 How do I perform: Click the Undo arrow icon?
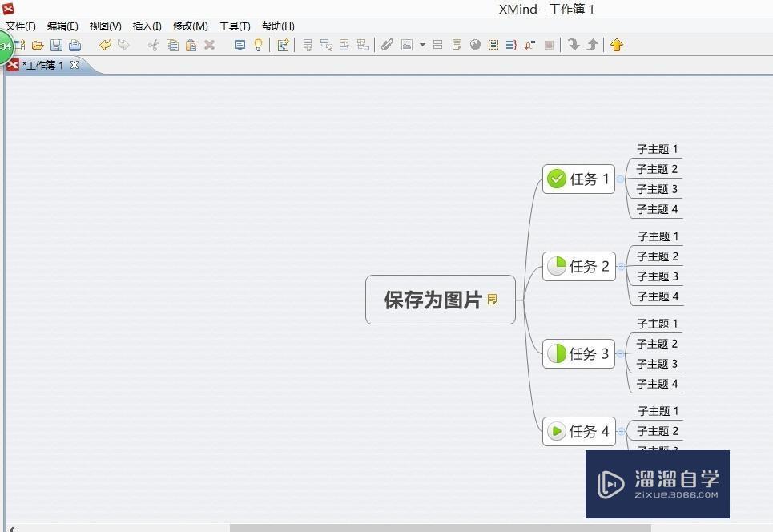click(x=105, y=45)
